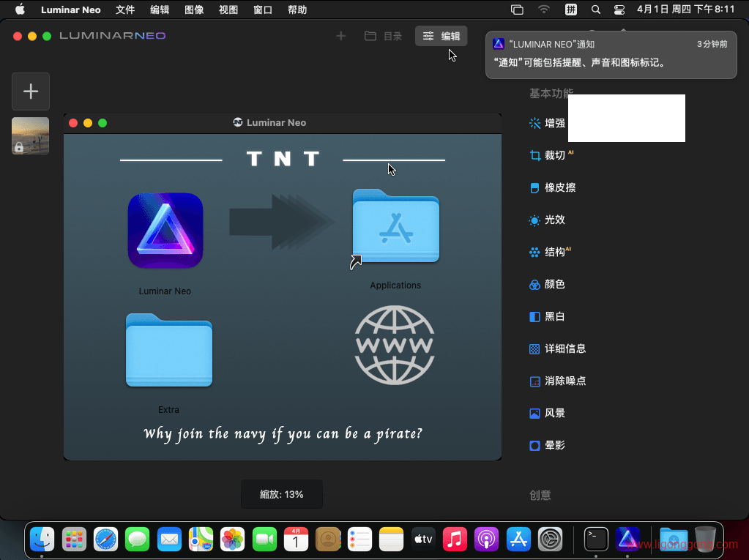749x560 pixels.
Task: Switch to the Edit (编辑) tab
Action: pos(441,36)
